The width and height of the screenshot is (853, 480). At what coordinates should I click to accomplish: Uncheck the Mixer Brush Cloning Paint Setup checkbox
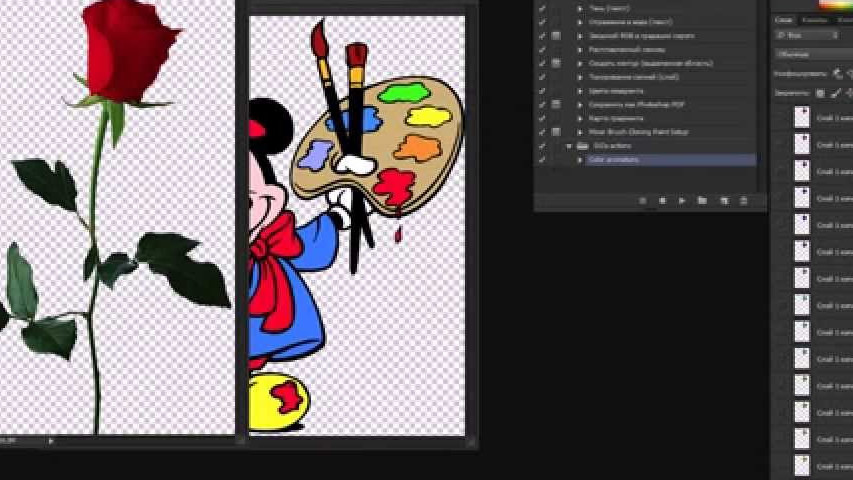point(542,132)
